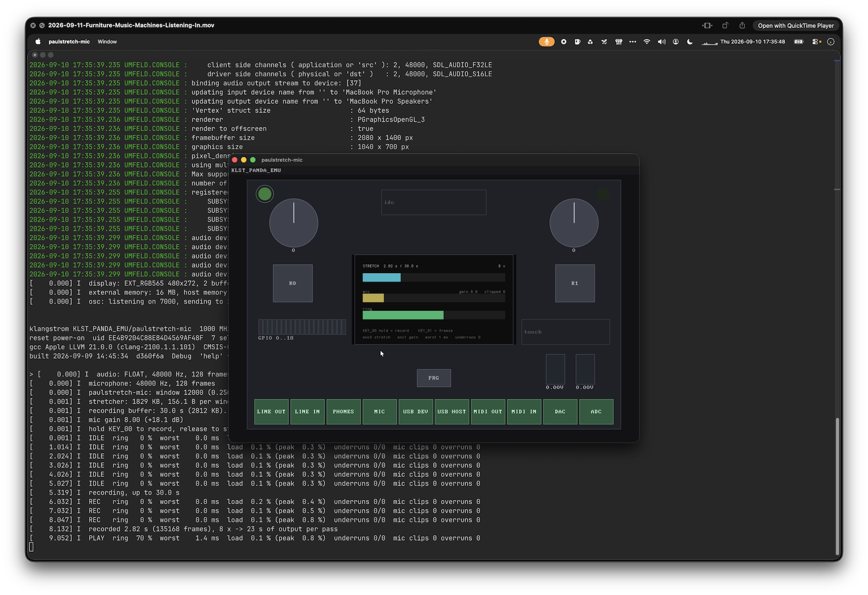Click the touch input field

[566, 332]
